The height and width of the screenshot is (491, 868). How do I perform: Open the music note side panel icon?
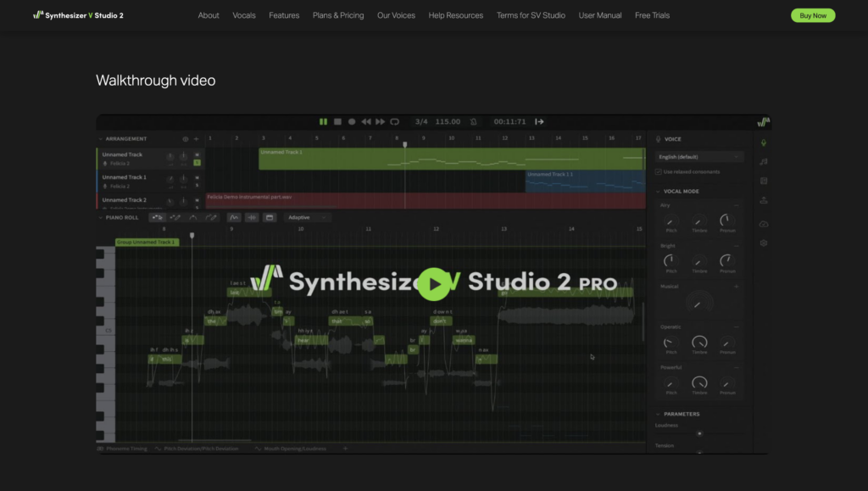[764, 162]
